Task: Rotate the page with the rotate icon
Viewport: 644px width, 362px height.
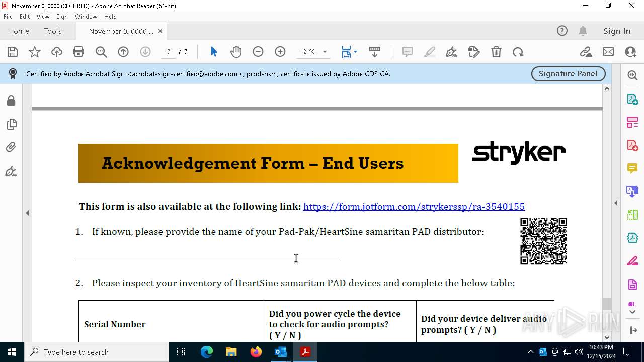Action: (518, 52)
